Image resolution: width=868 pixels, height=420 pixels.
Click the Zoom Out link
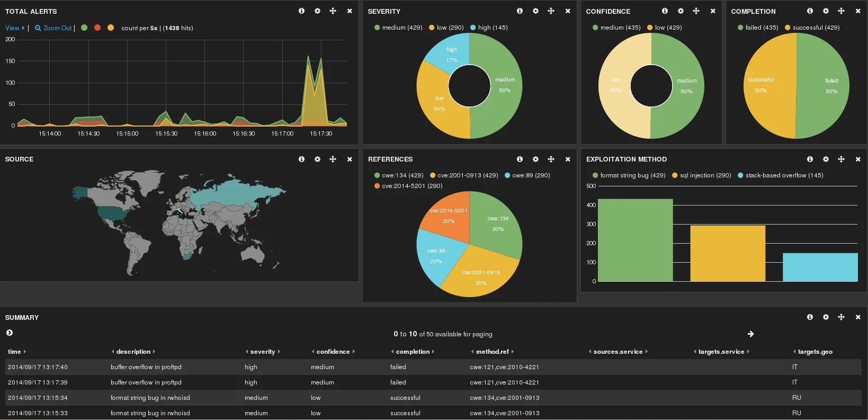[53, 28]
